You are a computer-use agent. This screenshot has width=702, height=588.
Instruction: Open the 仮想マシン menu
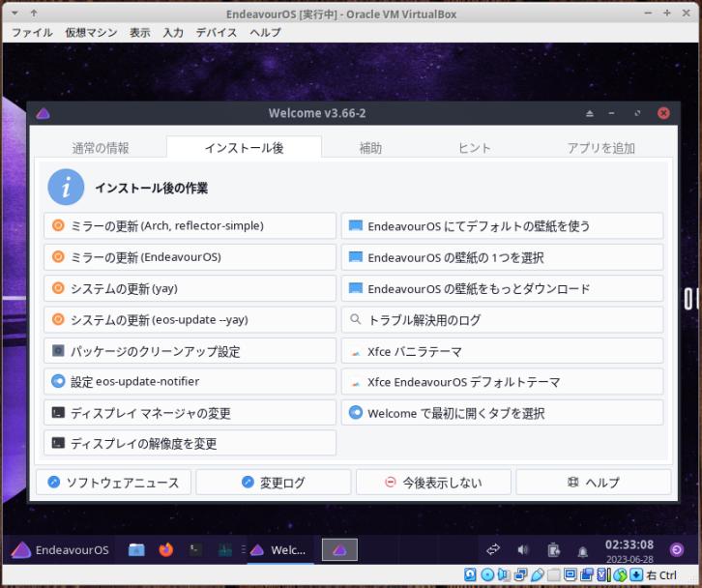click(x=91, y=32)
